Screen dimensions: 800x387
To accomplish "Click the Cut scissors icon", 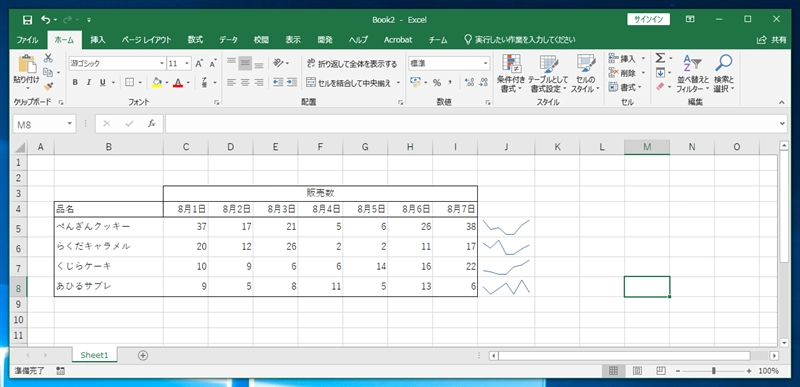I will click(x=48, y=59).
